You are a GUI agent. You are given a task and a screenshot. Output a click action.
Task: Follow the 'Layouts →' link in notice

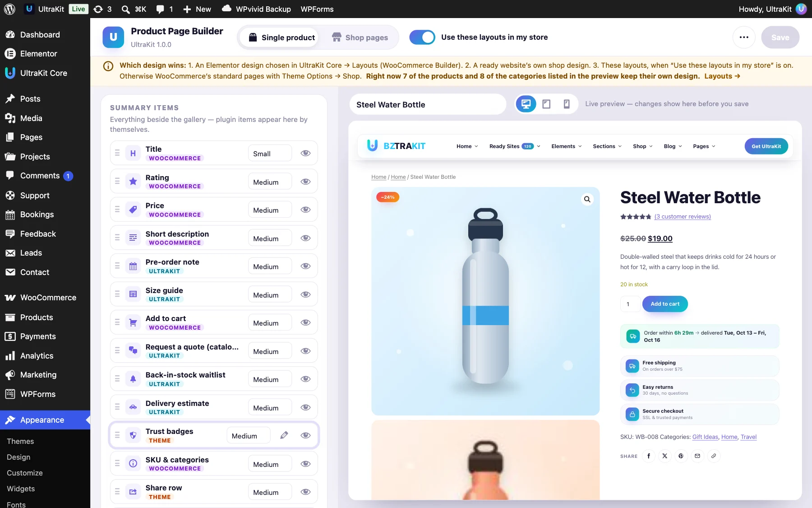coord(722,76)
